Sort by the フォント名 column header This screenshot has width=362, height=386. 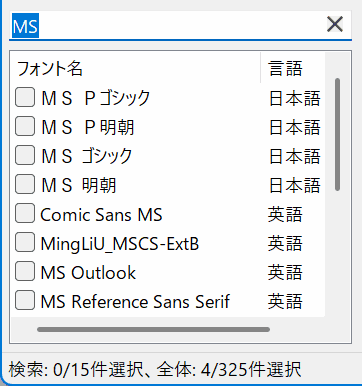(x=136, y=68)
